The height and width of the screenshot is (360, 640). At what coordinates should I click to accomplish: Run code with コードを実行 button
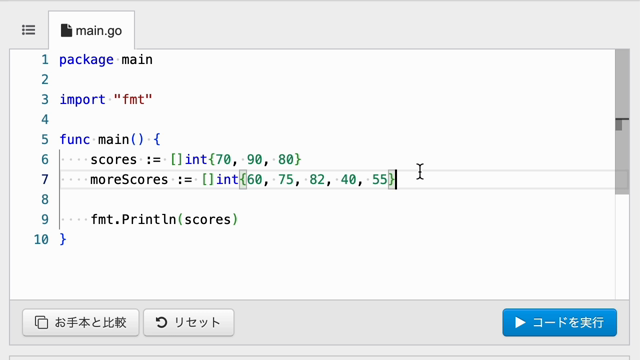560,322
